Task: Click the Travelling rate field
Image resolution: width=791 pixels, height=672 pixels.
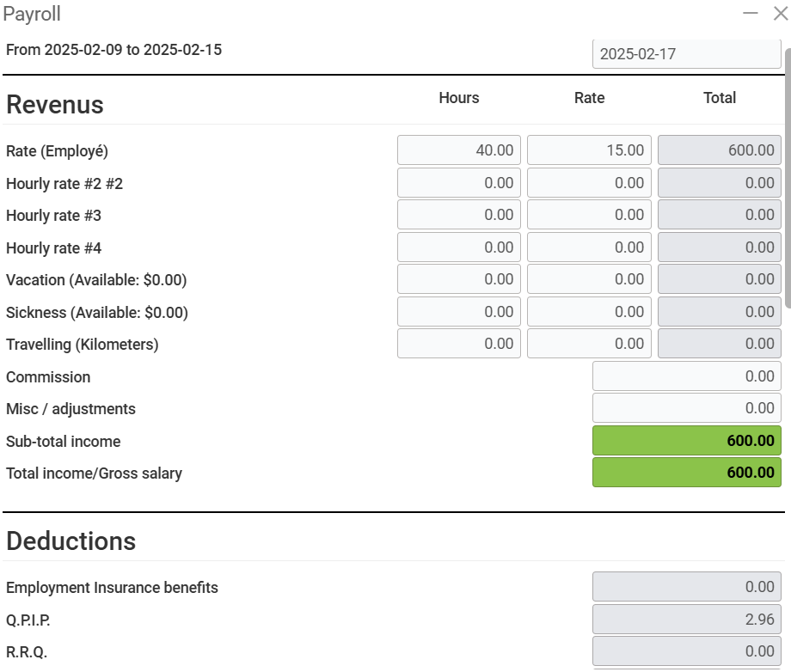Action: 589,344
